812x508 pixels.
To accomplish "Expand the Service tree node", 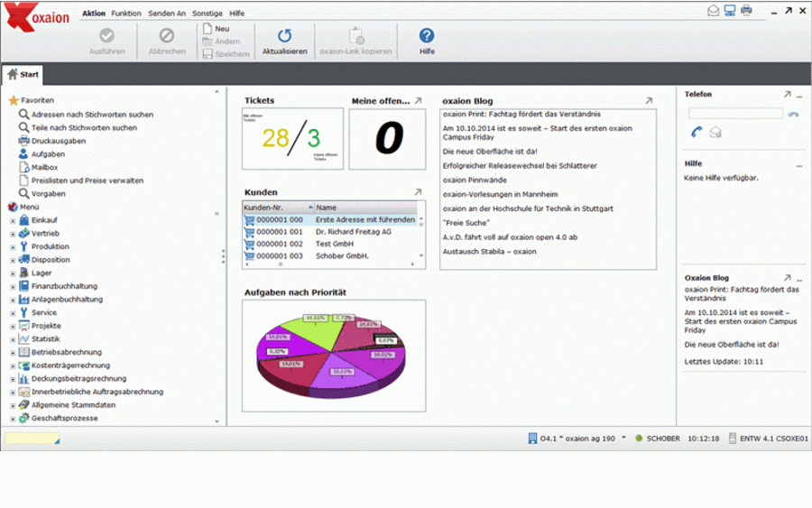I will [x=13, y=313].
